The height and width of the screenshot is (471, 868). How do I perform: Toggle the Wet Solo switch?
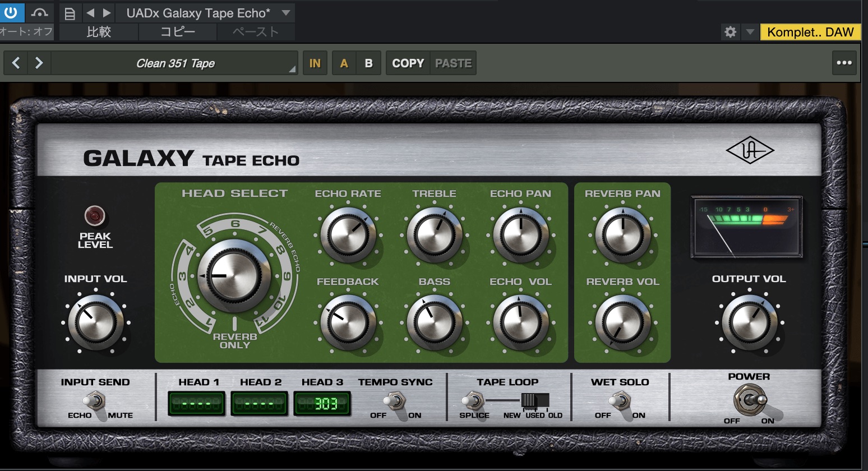[x=620, y=401]
